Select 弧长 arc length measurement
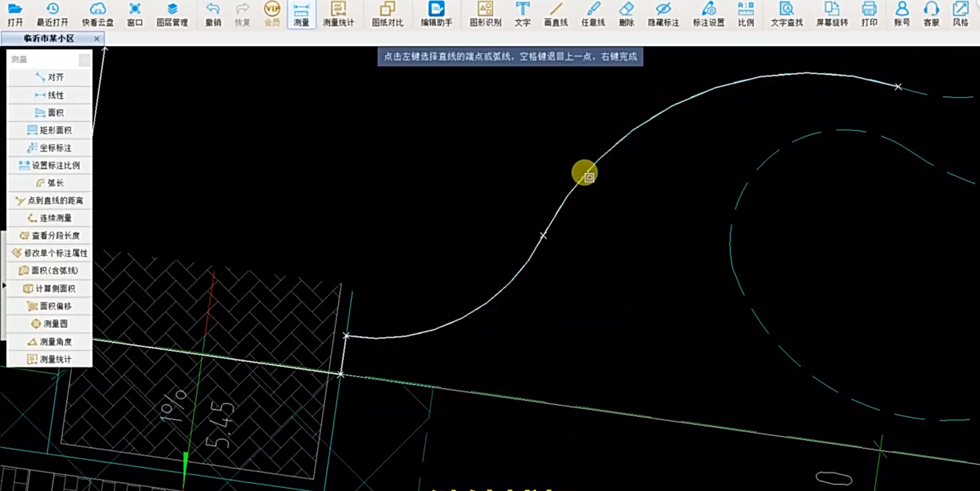 (49, 183)
